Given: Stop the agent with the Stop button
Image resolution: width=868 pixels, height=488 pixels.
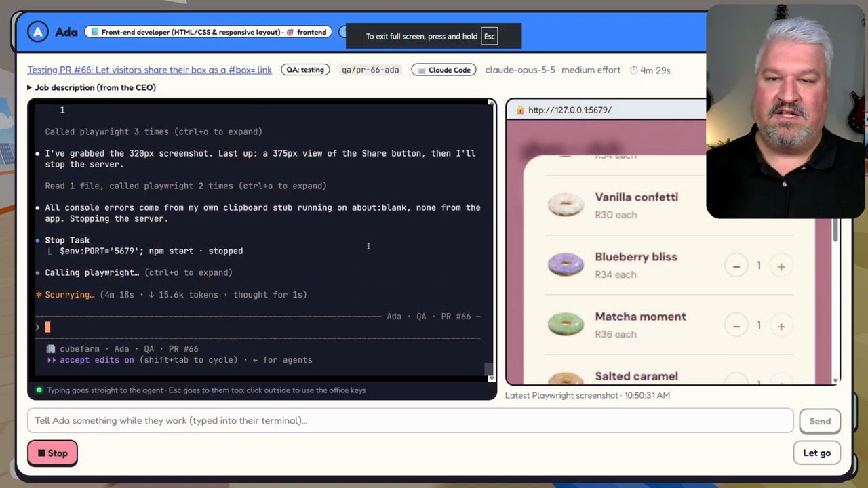Looking at the screenshot, I should pyautogui.click(x=52, y=453).
